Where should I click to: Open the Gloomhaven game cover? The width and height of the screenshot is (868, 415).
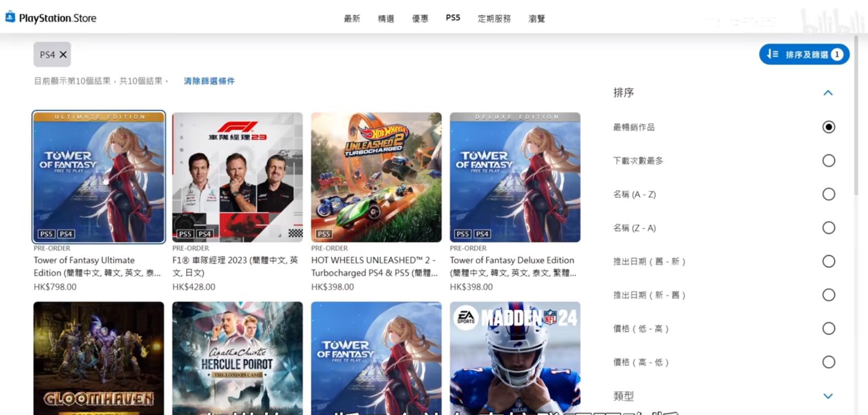click(98, 358)
